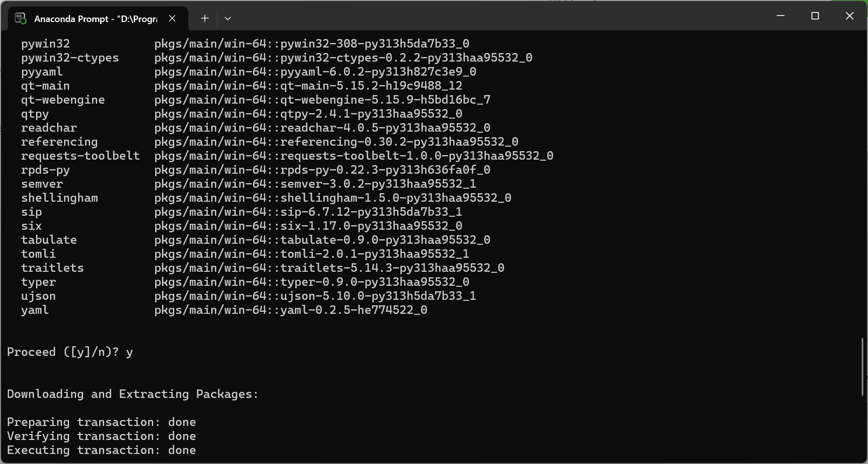Image resolution: width=868 pixels, height=464 pixels.
Task: Click the Verifying transaction: done line
Action: (102, 436)
